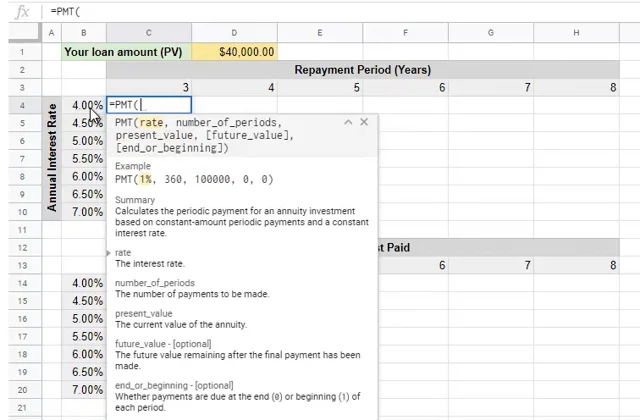This screenshot has width=640, height=420.
Task: Select row header 1
Action: [22, 52]
